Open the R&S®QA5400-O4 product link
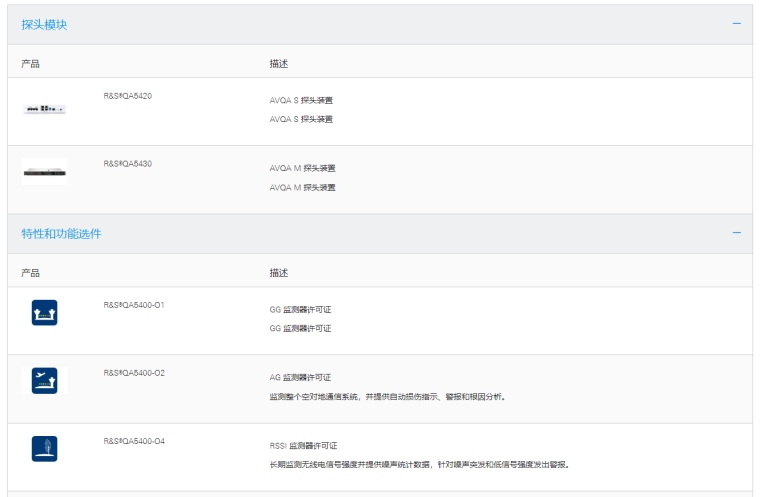Screen dimensions: 760x497 pos(133,440)
